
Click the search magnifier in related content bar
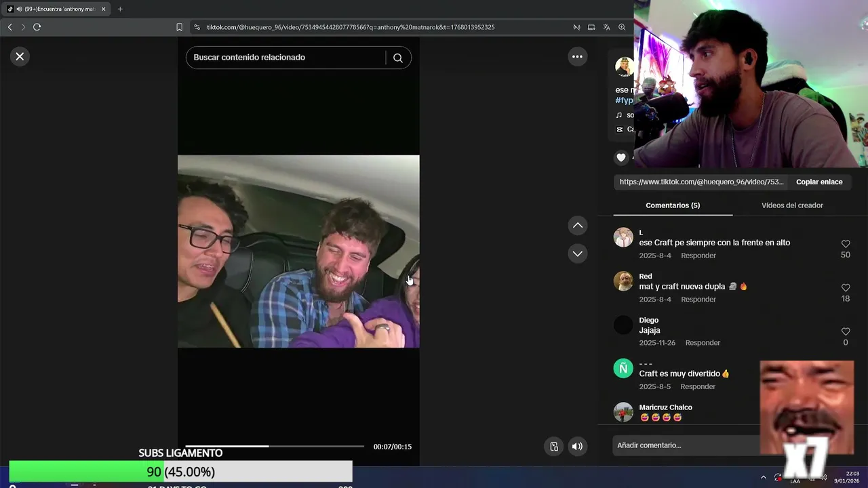[398, 58]
